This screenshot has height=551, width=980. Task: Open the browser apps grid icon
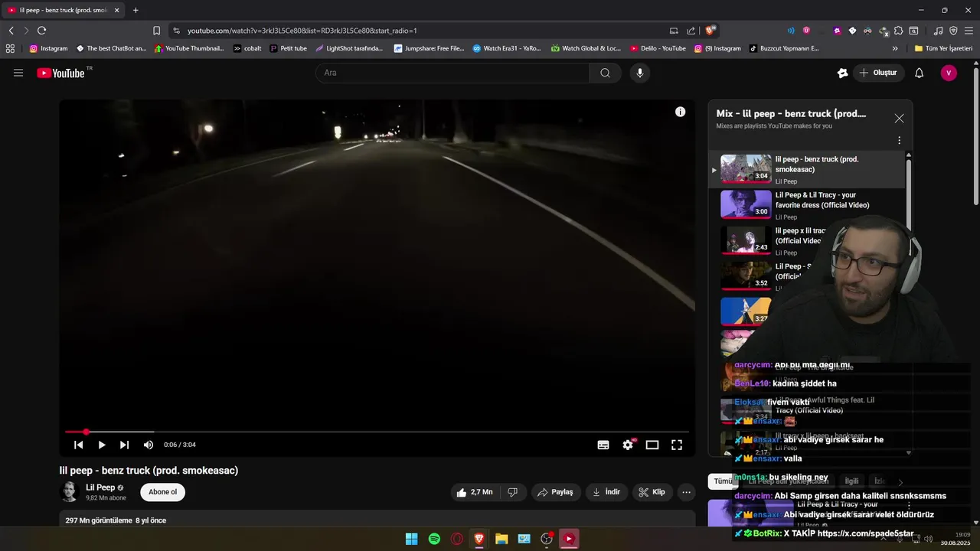coord(10,48)
